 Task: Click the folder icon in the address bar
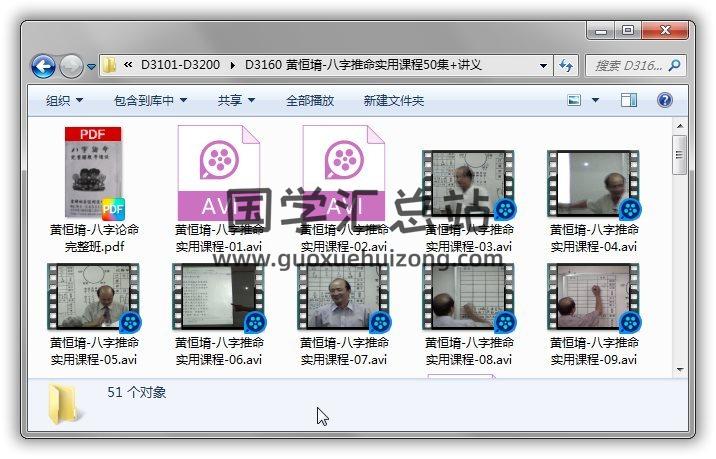click(x=109, y=66)
